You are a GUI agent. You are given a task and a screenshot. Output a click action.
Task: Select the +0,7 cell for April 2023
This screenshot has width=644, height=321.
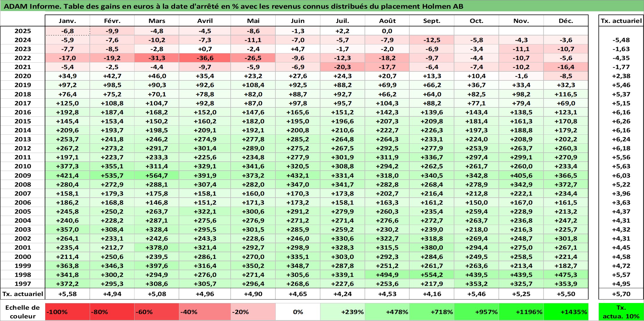(x=205, y=49)
